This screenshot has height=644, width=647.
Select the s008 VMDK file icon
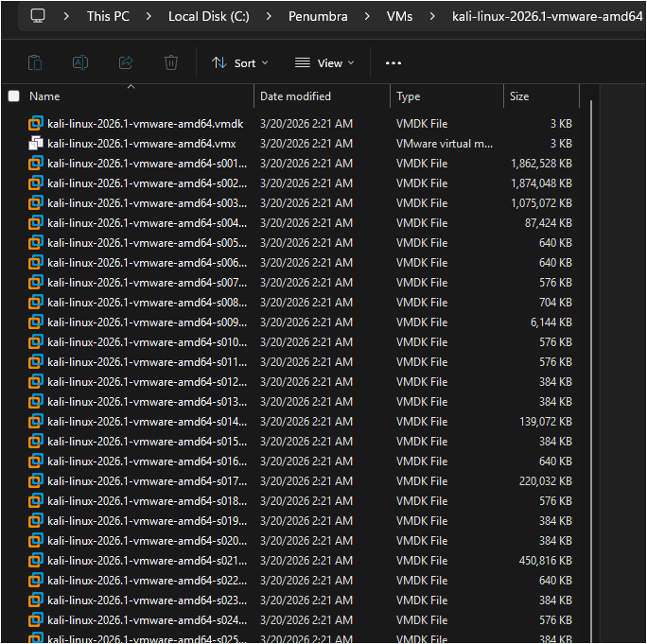point(36,302)
